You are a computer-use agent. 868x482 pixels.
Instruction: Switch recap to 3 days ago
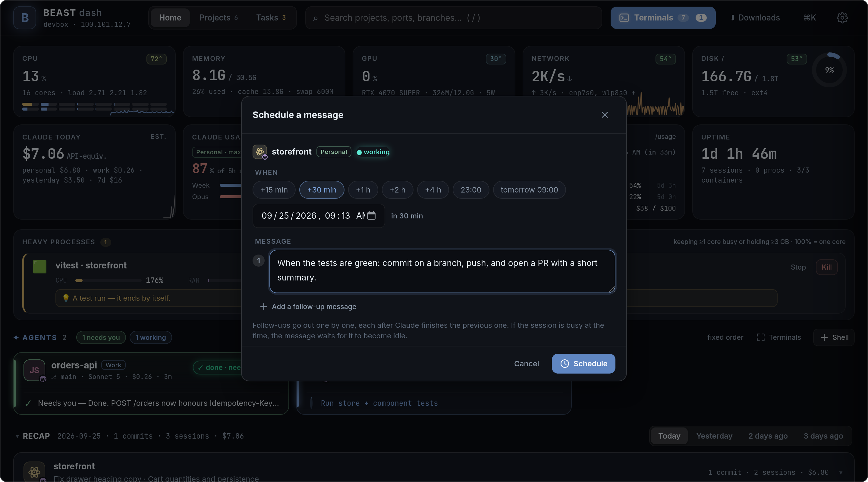823,436
